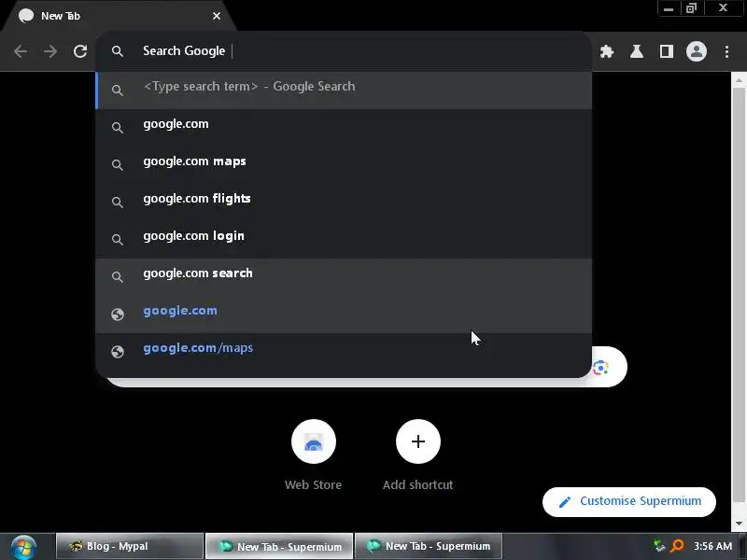This screenshot has height=560, width=747.
Task: Close the New Tab tab
Action: [217, 16]
